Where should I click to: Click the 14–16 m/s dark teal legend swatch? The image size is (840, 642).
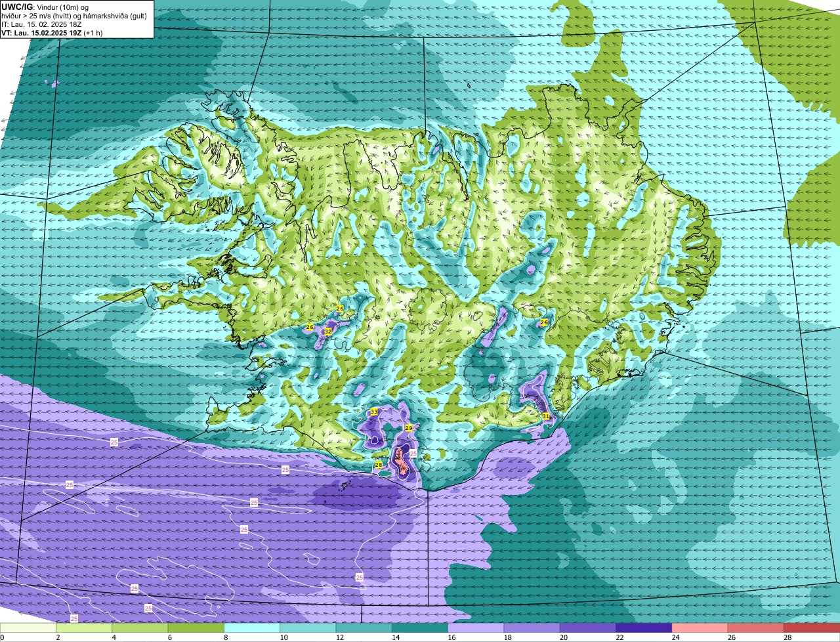tap(420, 628)
